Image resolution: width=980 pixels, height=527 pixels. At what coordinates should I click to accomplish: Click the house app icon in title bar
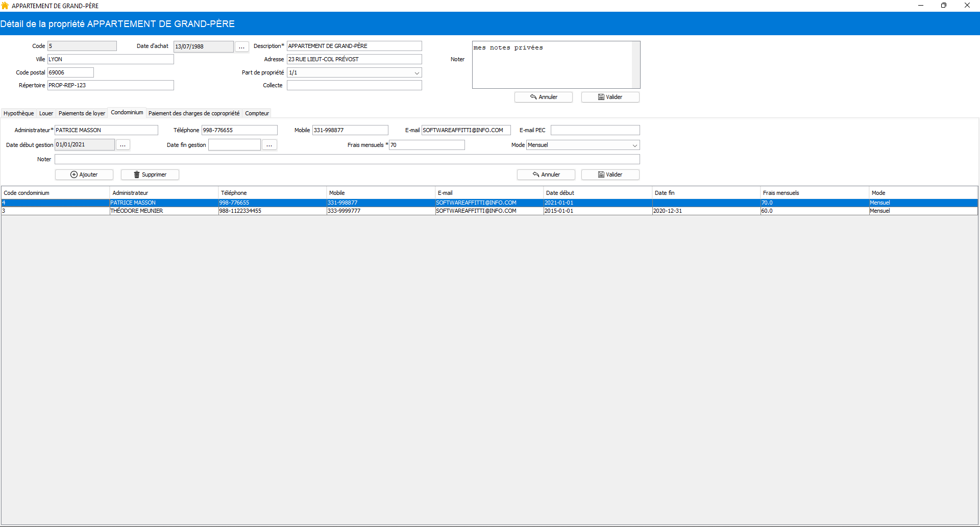coord(5,6)
